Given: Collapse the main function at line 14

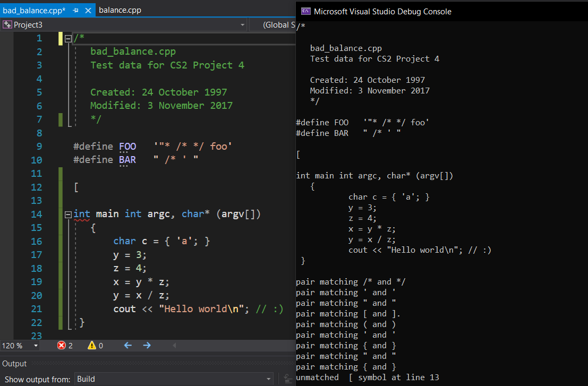Looking at the screenshot, I should click(68, 215).
